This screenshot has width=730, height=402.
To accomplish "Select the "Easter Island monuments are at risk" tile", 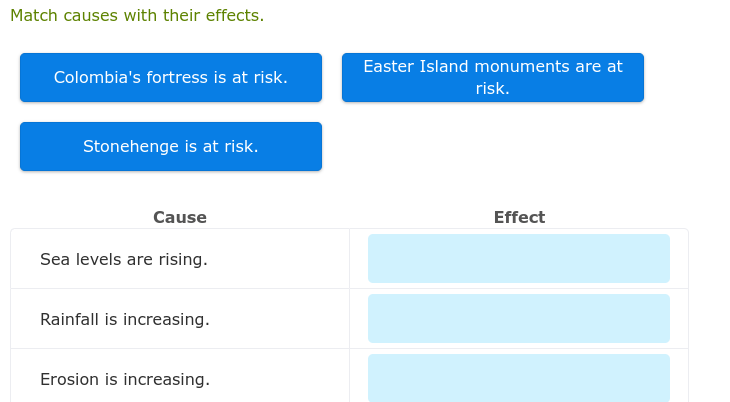I will (493, 78).
